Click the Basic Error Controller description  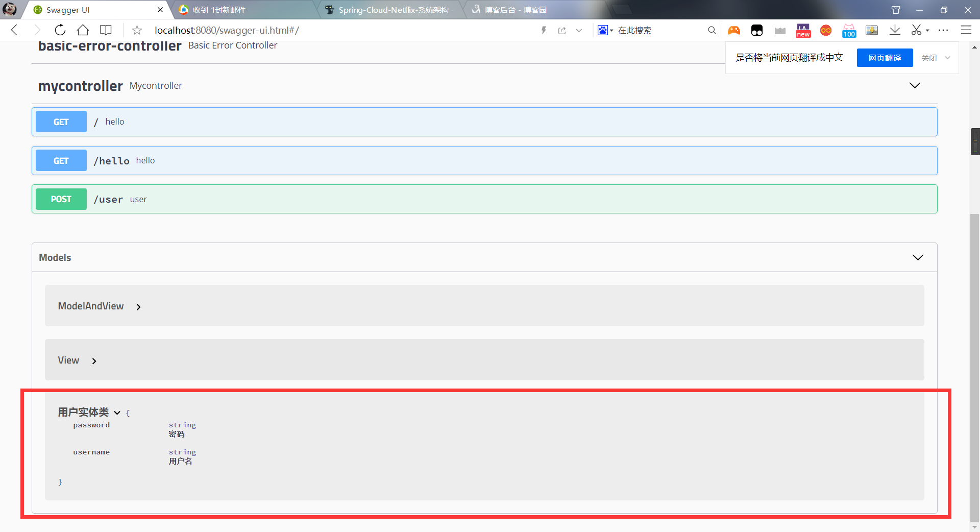click(x=233, y=45)
